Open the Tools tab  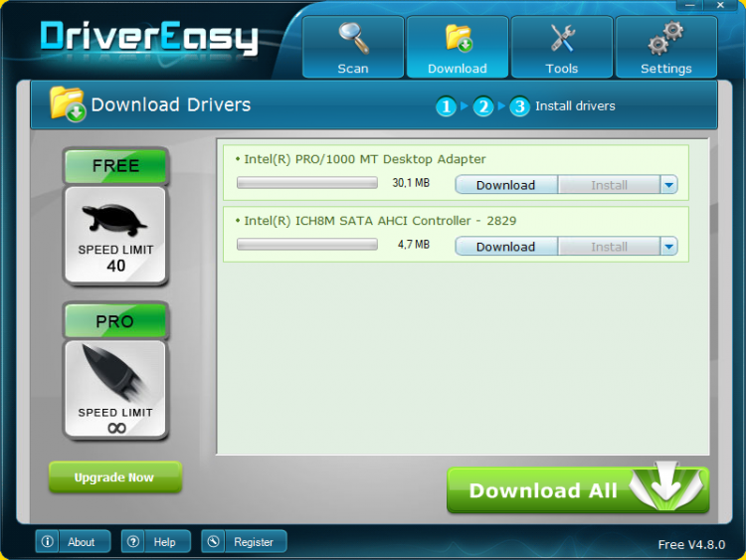tap(562, 47)
